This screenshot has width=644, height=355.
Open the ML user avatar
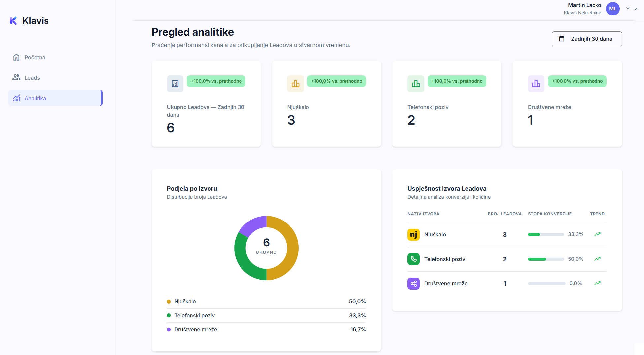point(613,9)
